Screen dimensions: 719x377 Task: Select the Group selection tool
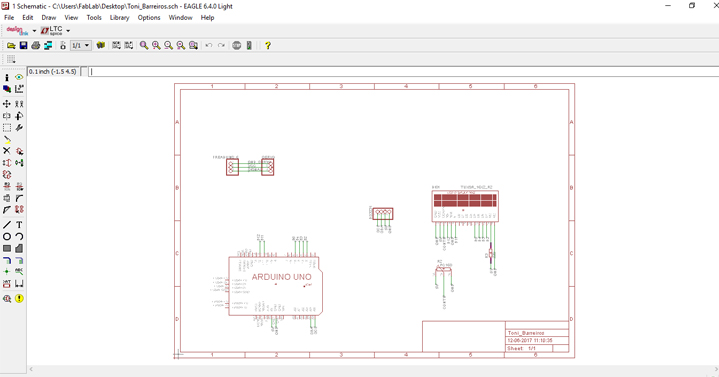pyautogui.click(x=7, y=128)
